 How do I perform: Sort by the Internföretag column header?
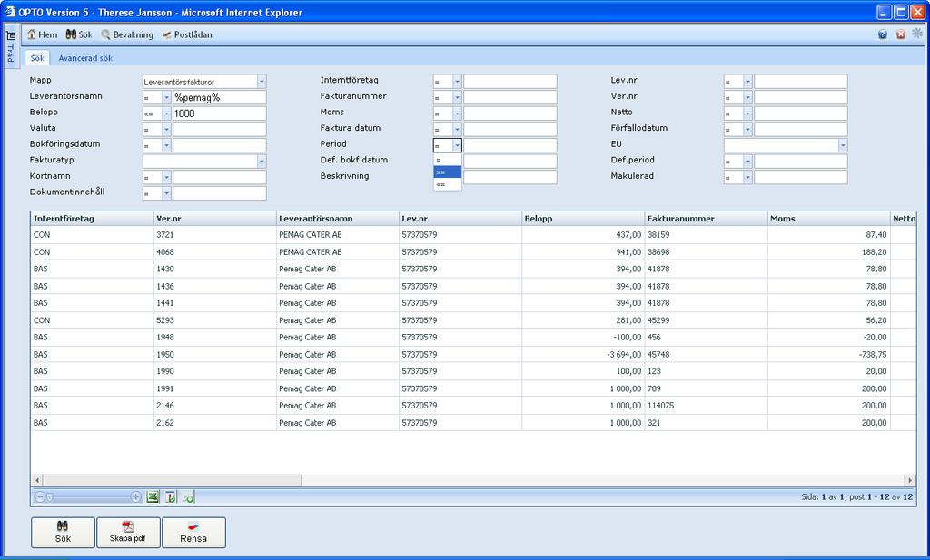(x=92, y=219)
